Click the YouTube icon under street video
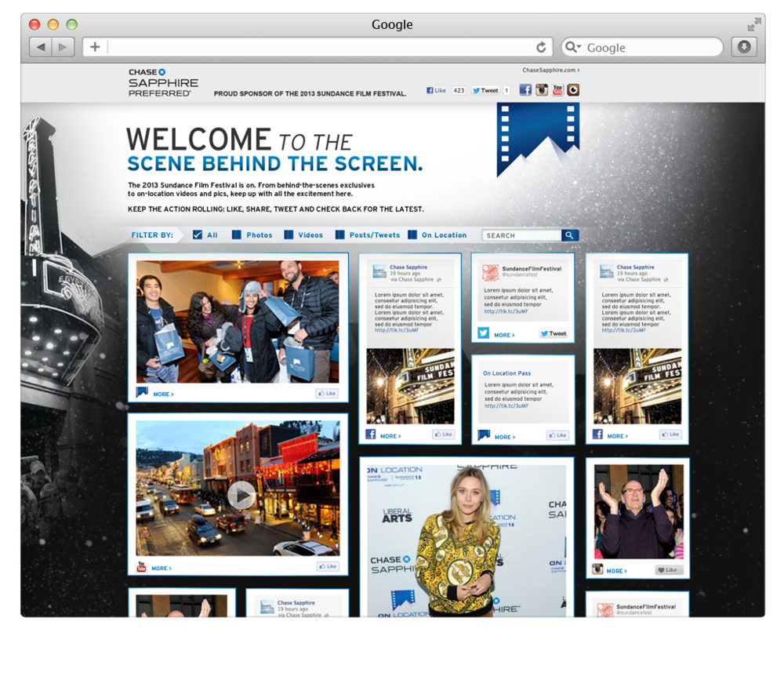The width and height of the screenshot is (784, 687). click(x=141, y=567)
